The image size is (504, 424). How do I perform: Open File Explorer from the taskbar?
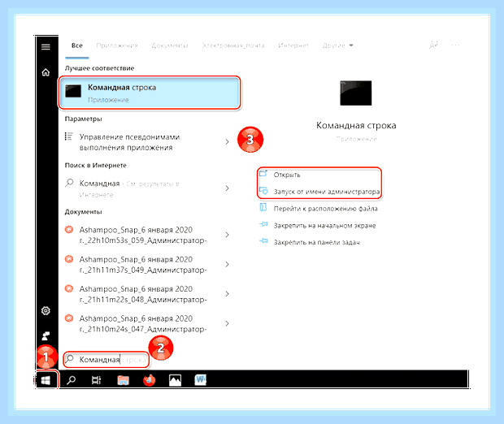[x=123, y=381]
